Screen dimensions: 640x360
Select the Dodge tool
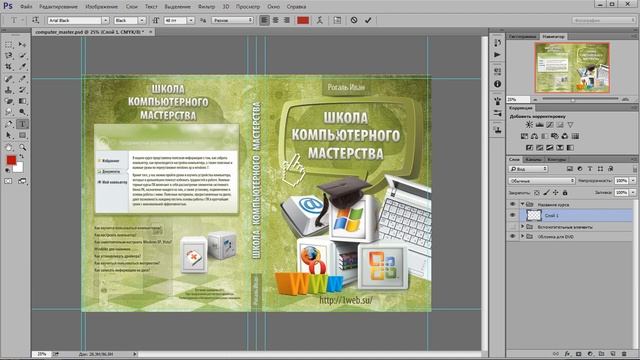(22, 112)
